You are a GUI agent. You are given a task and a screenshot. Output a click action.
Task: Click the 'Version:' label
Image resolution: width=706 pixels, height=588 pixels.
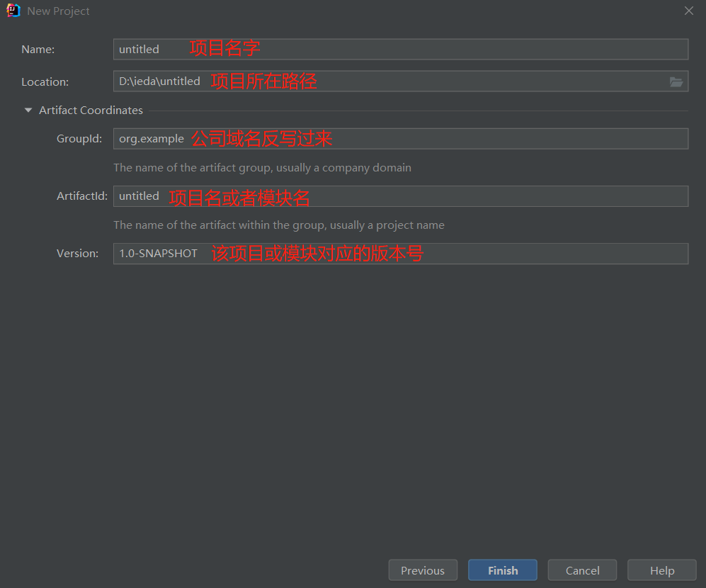pos(77,253)
